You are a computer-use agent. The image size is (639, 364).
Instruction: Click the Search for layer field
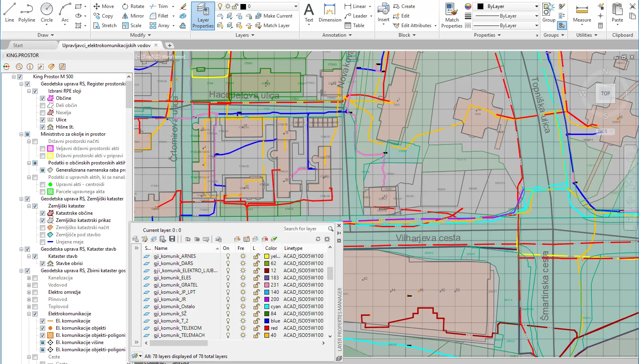click(x=304, y=229)
